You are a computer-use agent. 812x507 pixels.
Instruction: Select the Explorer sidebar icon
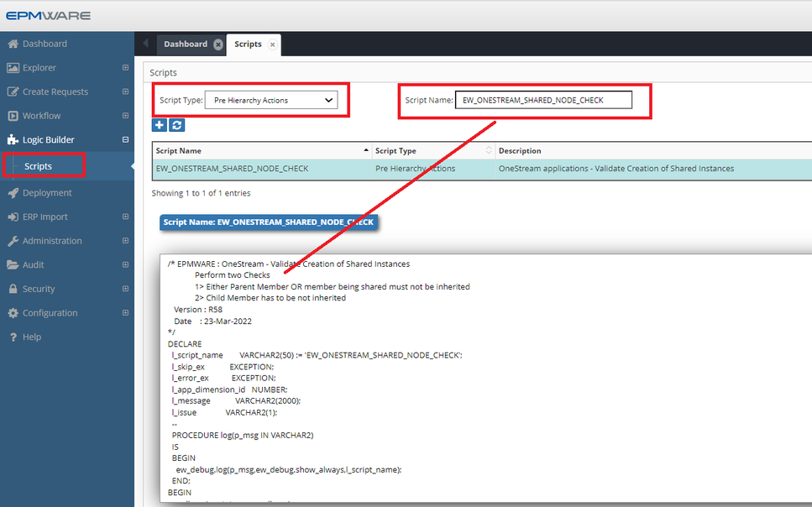(13, 67)
